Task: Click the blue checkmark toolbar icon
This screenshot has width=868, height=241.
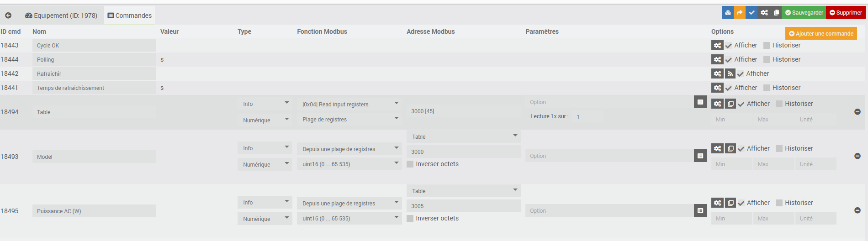Action: point(752,13)
